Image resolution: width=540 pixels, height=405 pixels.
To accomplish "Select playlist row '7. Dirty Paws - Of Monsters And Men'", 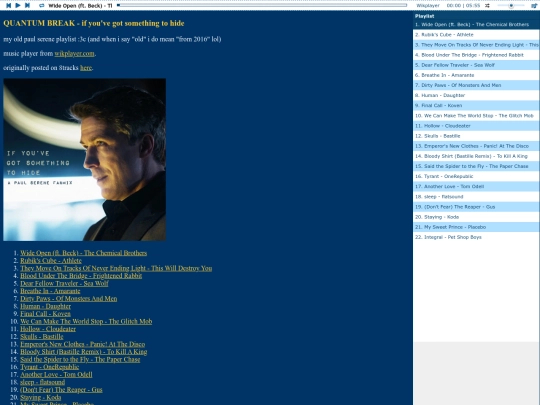I will click(x=476, y=85).
